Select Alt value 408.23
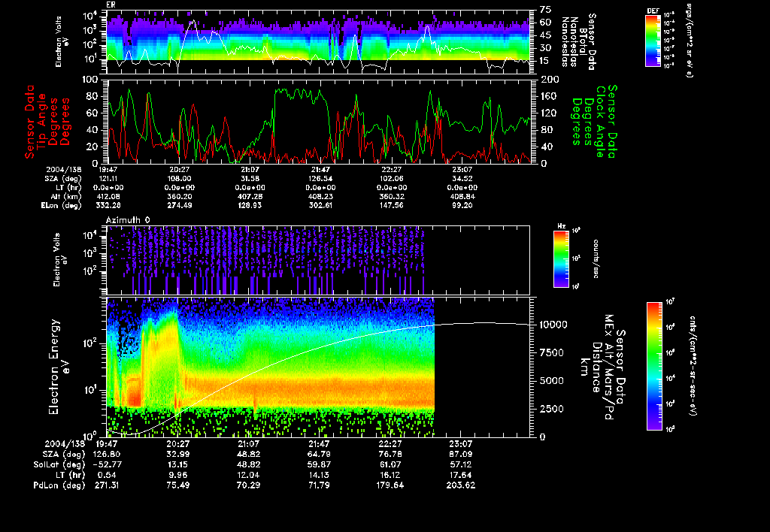770x532 pixels. (x=321, y=196)
